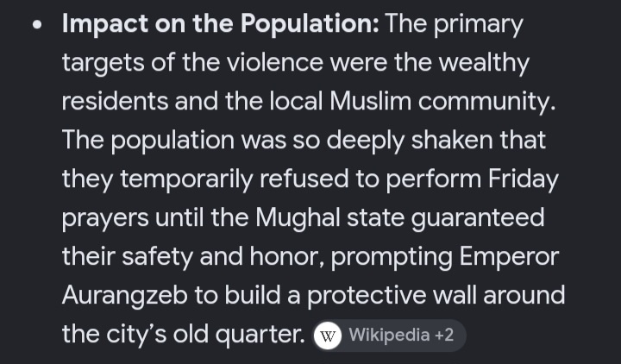Click the bullet point marker
621x364 pixels.
[x=37, y=25]
